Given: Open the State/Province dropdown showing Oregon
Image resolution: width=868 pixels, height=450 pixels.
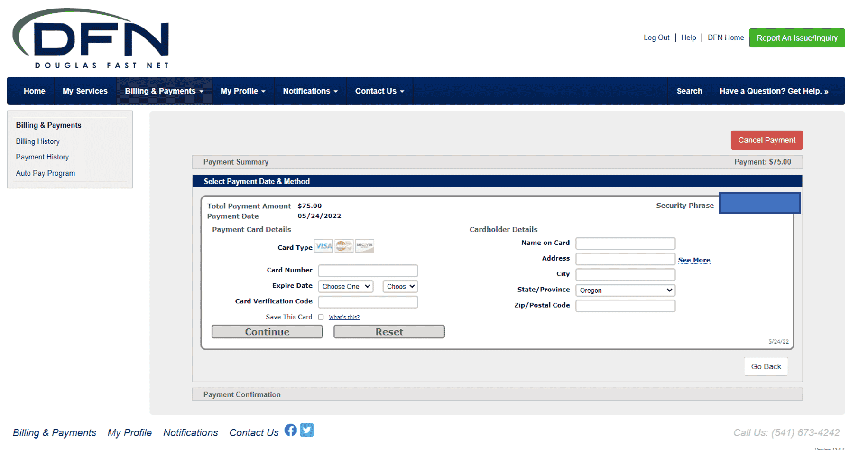Looking at the screenshot, I should (x=625, y=290).
